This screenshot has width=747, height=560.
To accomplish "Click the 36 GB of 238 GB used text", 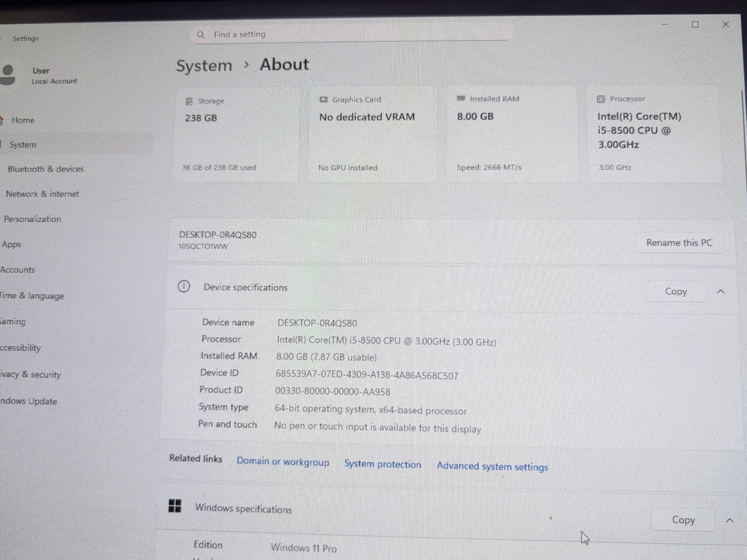I will [219, 167].
